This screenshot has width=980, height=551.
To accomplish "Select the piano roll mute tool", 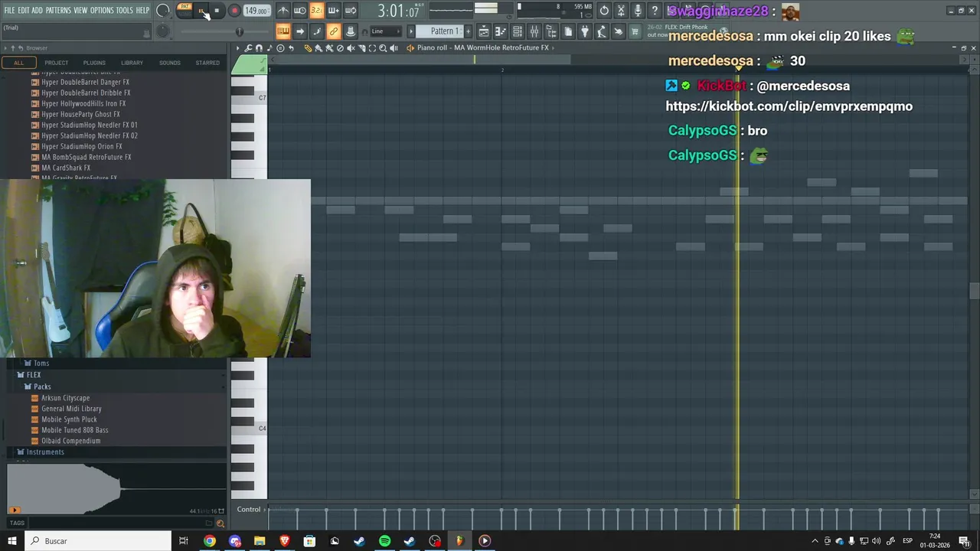I will pos(351,48).
